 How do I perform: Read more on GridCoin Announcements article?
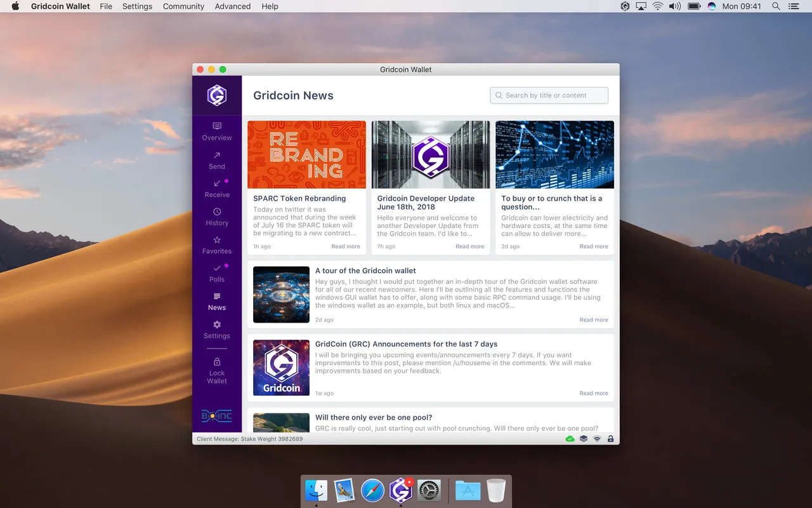(594, 393)
